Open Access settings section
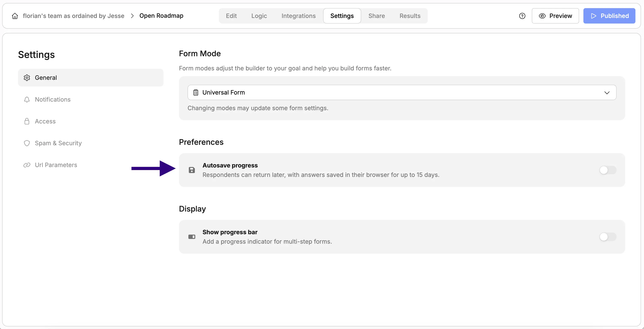Viewport: 644px width, 329px height. [x=91, y=121]
